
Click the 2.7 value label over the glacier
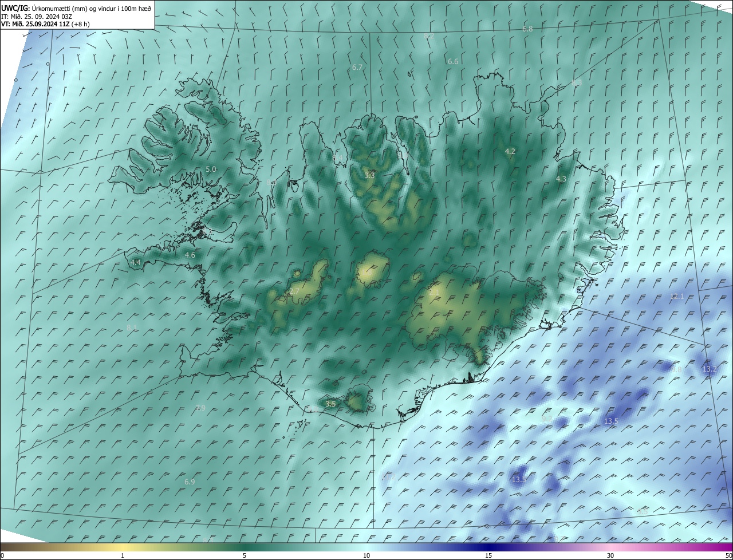coord(294,292)
